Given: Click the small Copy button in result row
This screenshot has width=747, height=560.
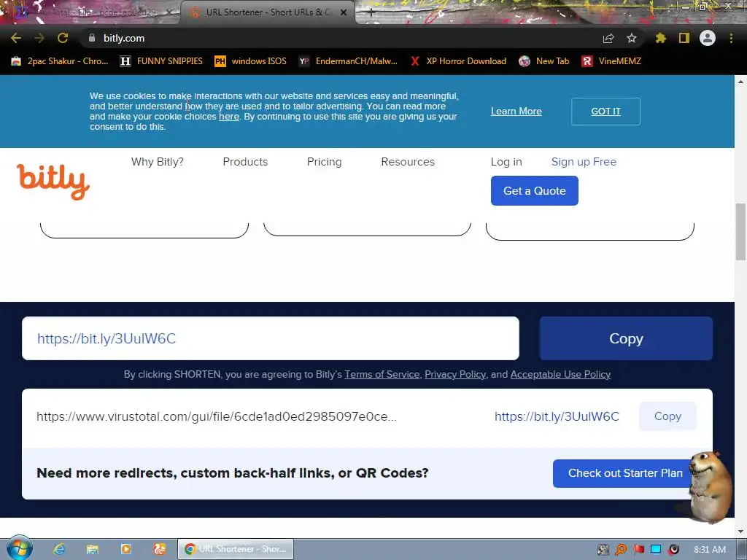Looking at the screenshot, I should tap(667, 416).
